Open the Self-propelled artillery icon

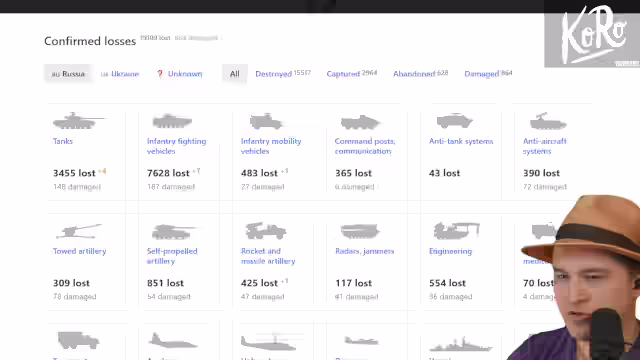pos(173,231)
